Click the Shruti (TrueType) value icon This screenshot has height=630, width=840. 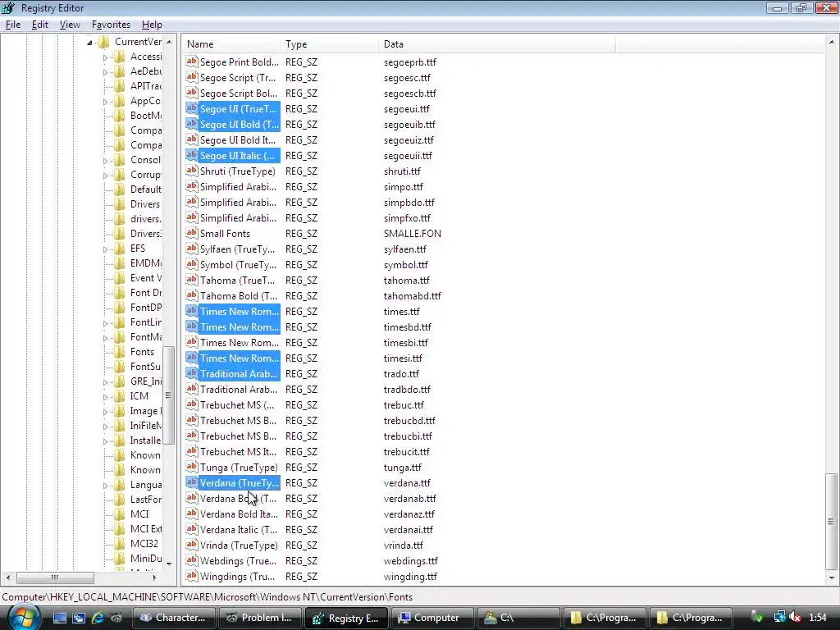pyautogui.click(x=192, y=171)
